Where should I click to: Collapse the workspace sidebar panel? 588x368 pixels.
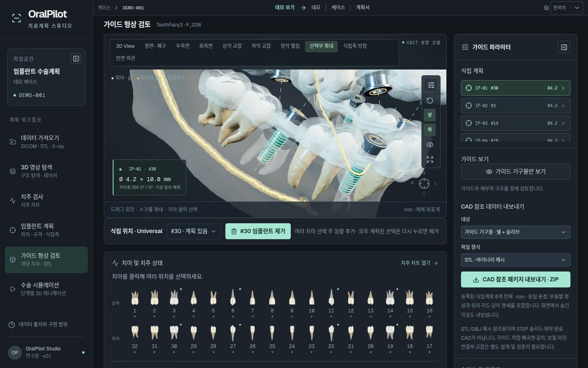76,59
